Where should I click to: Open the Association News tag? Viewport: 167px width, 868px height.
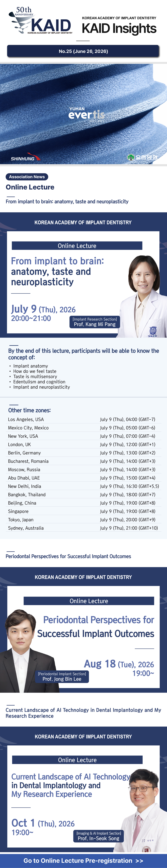pos(27,177)
